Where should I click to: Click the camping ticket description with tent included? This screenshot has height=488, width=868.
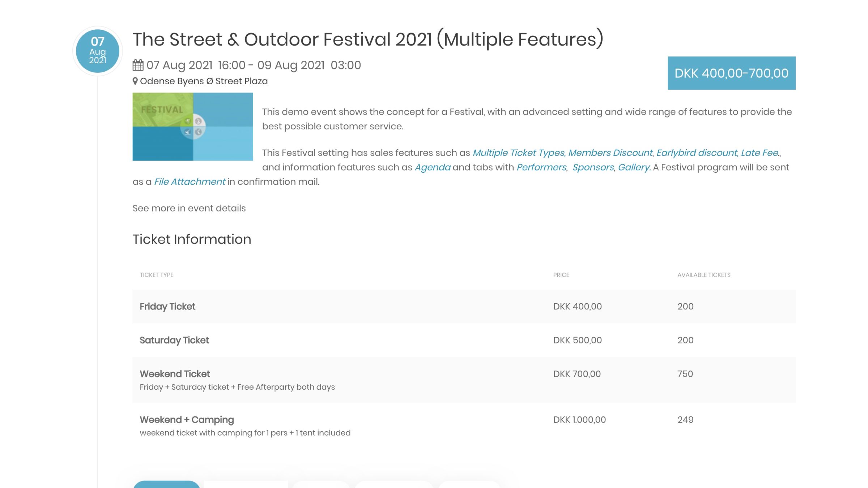click(x=245, y=433)
